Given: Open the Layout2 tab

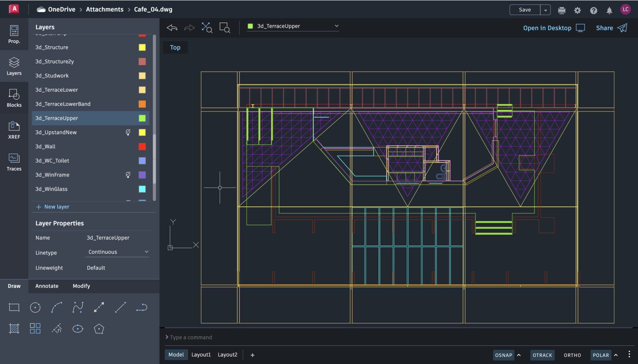Looking at the screenshot, I should coord(227,355).
